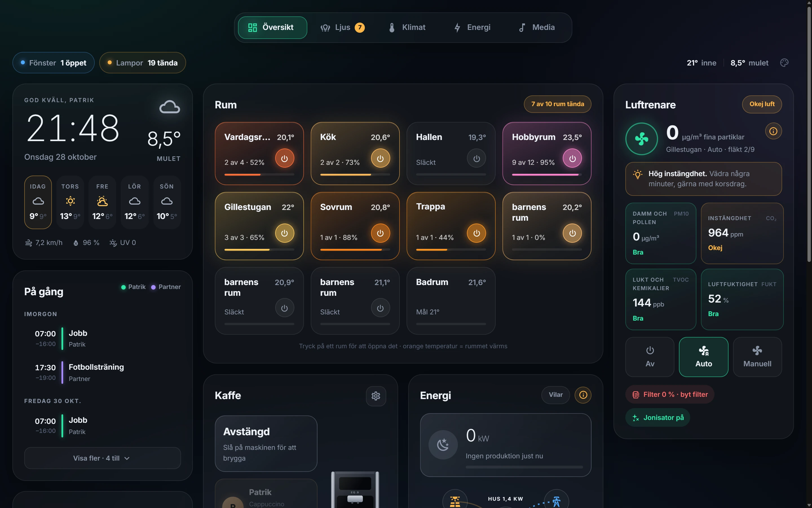Click the Hobbyrum brightness bar
Screen dimensions: 812x508
point(547,175)
